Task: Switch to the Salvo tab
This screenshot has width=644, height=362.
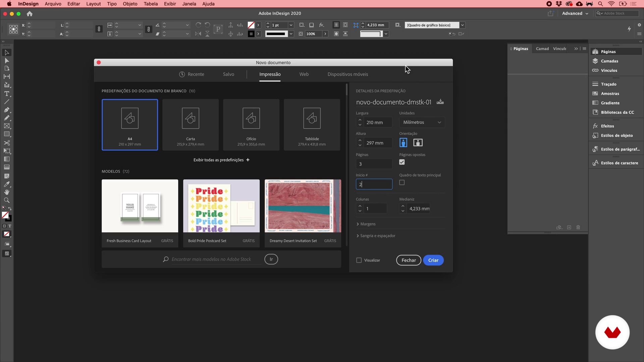Action: coord(228,74)
